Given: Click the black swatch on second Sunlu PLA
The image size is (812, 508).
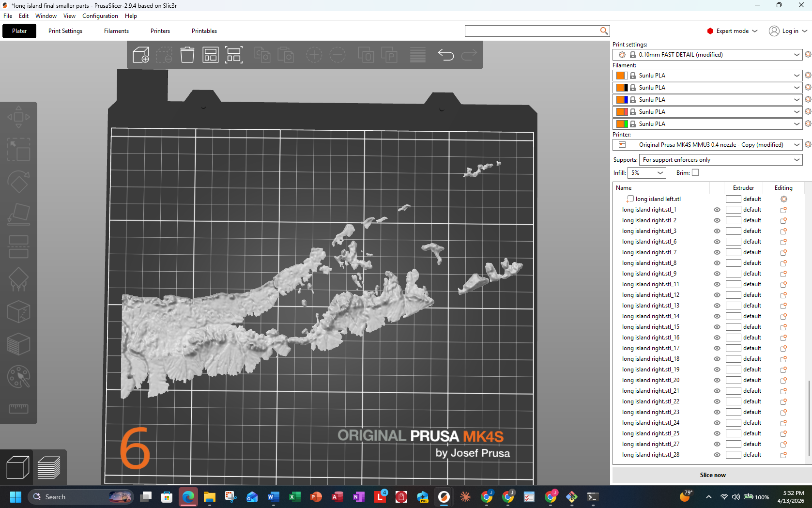Looking at the screenshot, I should [x=626, y=88].
